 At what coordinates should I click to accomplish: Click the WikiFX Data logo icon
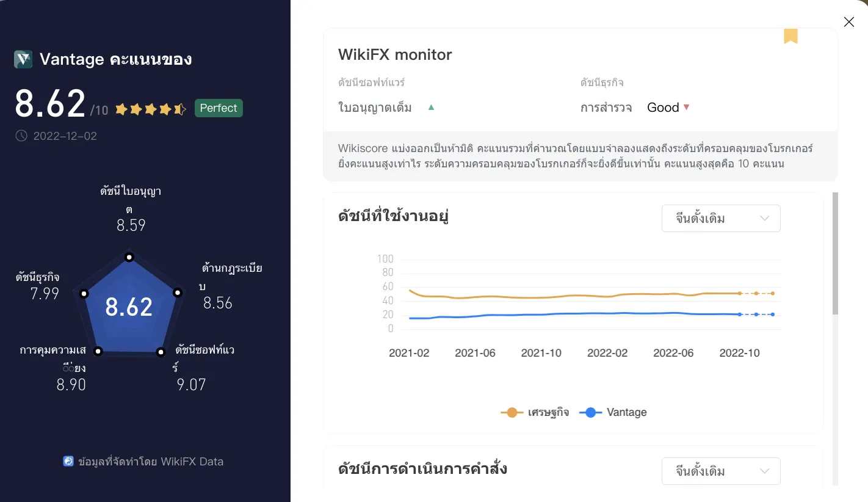(x=68, y=461)
